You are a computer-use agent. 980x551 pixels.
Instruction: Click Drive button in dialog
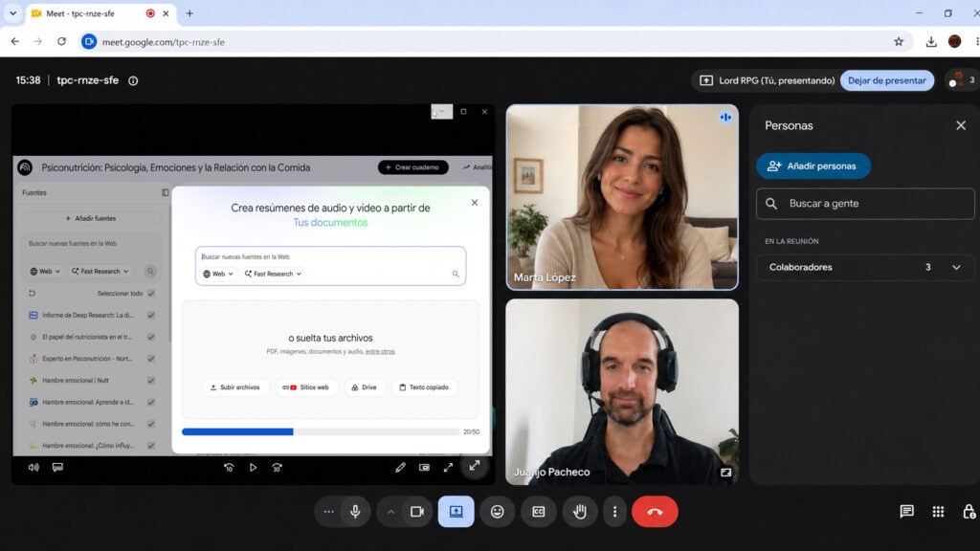(x=364, y=387)
